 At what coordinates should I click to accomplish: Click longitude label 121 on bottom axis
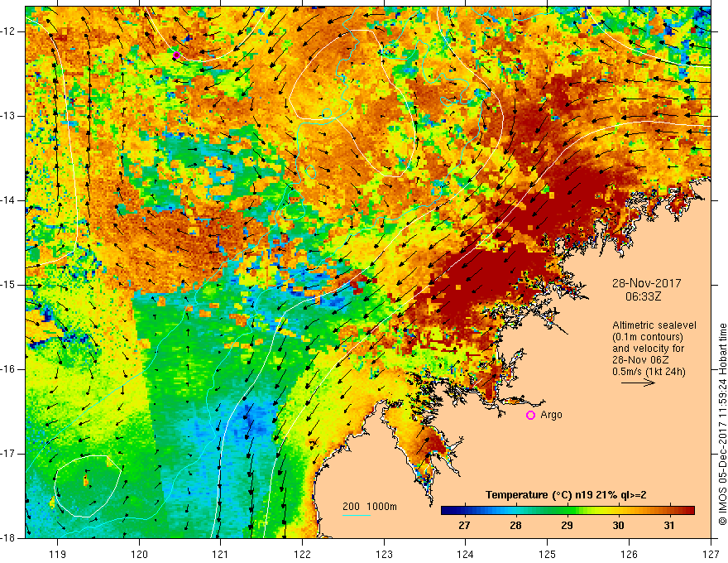221,554
